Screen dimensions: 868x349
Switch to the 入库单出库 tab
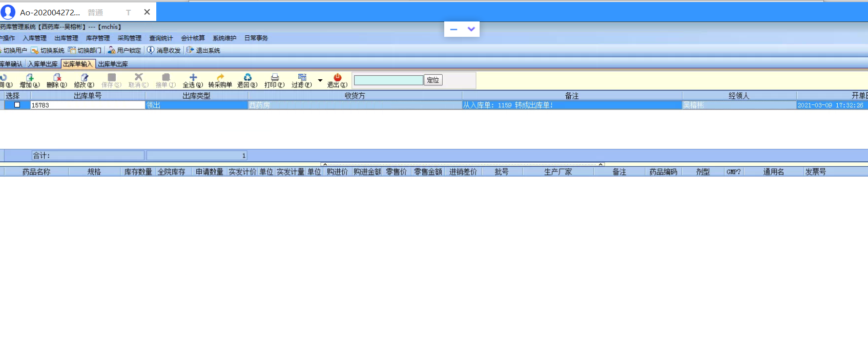coord(43,64)
